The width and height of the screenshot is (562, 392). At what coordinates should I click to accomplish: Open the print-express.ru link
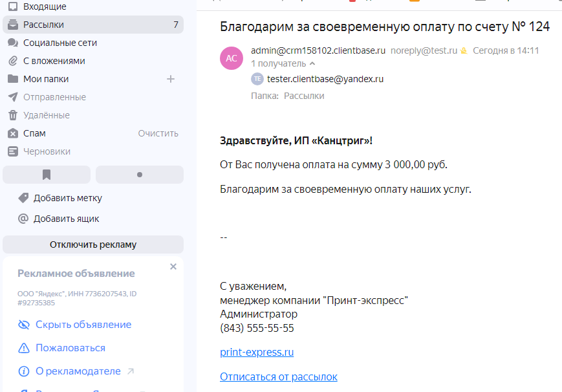(x=257, y=353)
